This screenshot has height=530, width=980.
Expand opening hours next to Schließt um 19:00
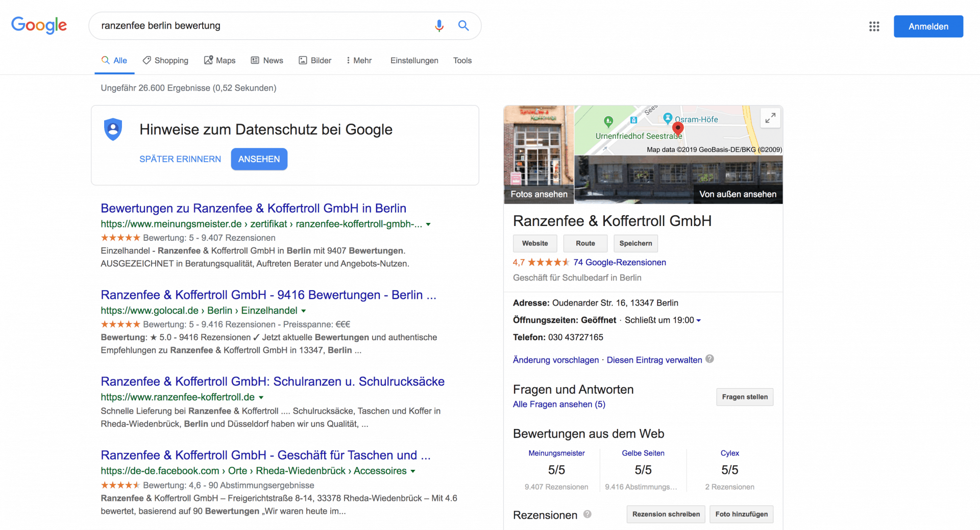pyautogui.click(x=699, y=320)
